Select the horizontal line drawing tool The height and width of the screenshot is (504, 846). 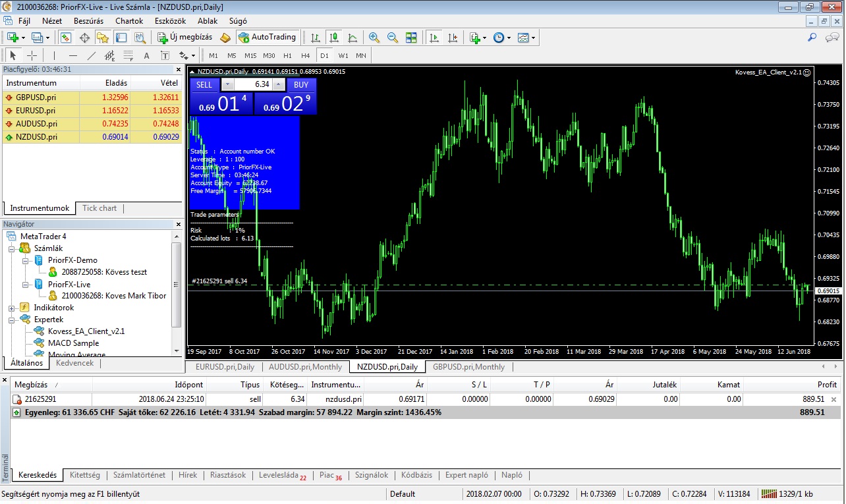click(72, 55)
